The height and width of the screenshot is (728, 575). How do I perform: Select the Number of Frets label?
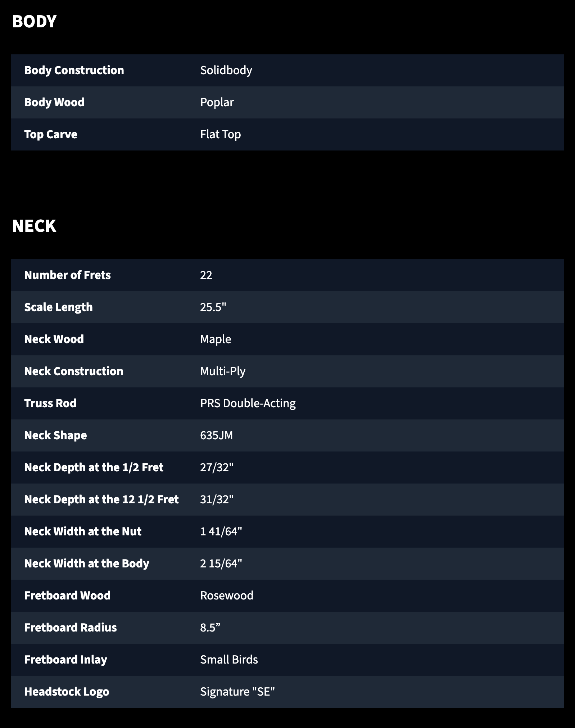pos(67,275)
